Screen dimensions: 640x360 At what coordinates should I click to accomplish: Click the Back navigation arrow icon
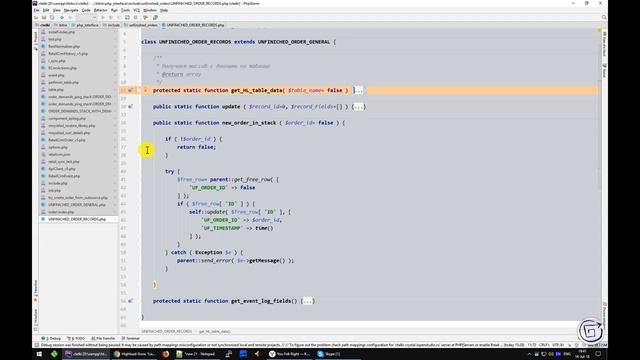[x=62, y=18]
